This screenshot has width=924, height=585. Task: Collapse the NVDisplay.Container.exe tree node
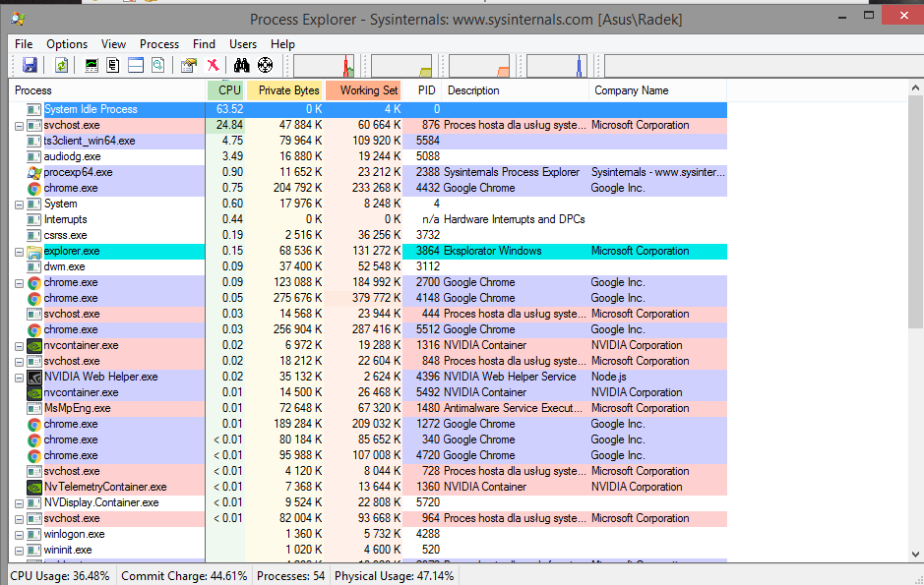pos(19,503)
